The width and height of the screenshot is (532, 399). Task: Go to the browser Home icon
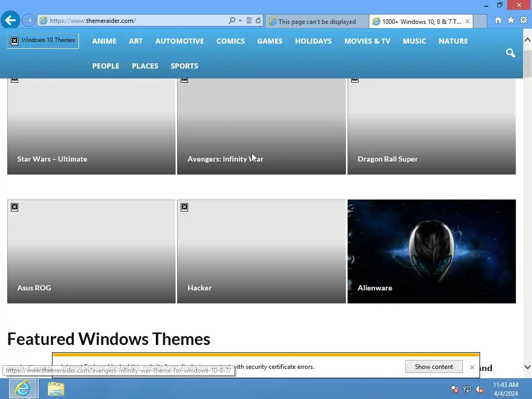pyautogui.click(x=498, y=20)
